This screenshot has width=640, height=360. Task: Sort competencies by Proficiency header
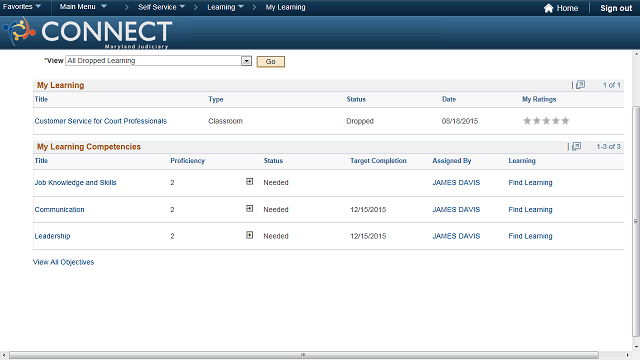click(188, 161)
